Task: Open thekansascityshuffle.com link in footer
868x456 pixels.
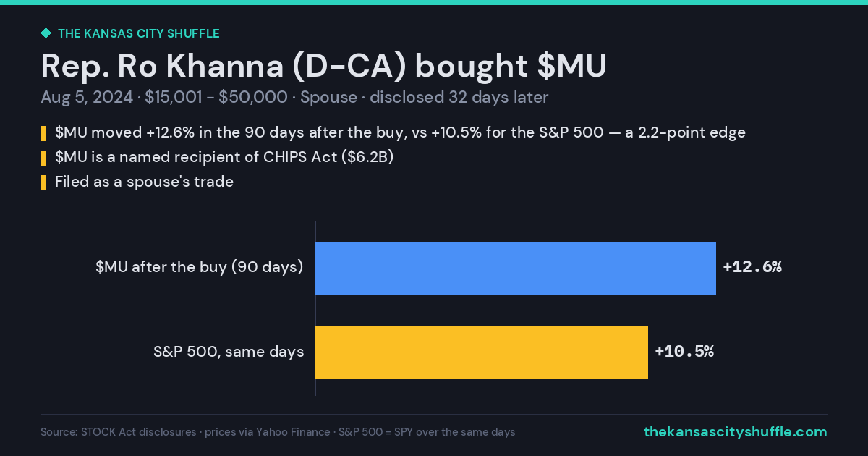Action: point(735,432)
